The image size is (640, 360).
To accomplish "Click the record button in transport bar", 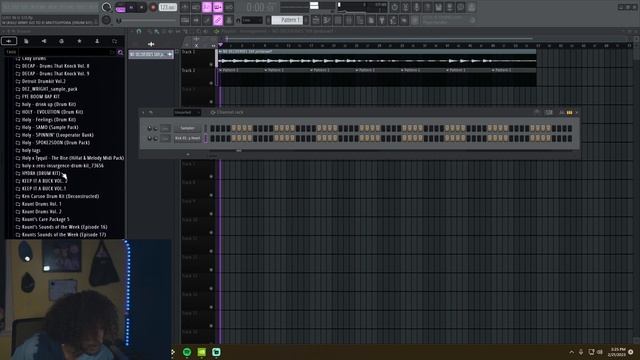I will pos(153,7).
